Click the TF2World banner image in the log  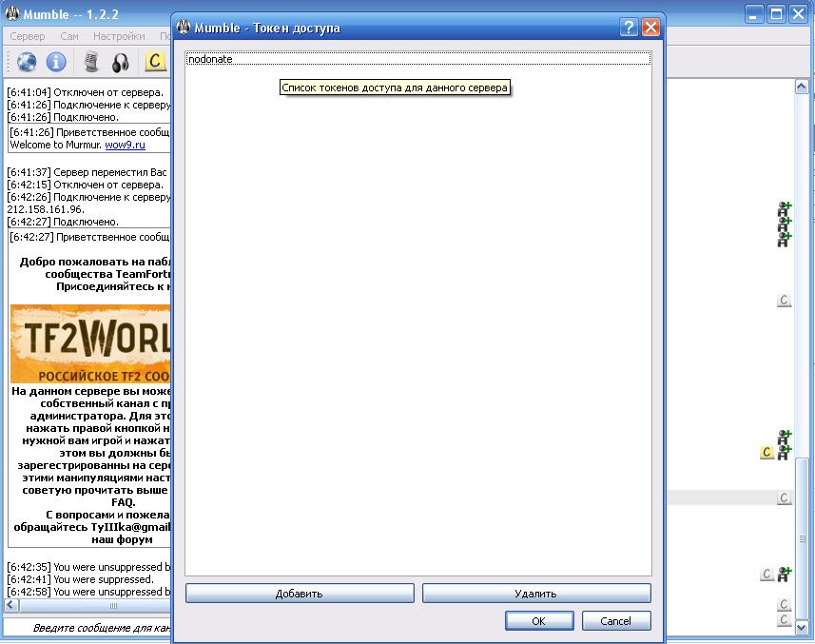pyautogui.click(x=90, y=343)
